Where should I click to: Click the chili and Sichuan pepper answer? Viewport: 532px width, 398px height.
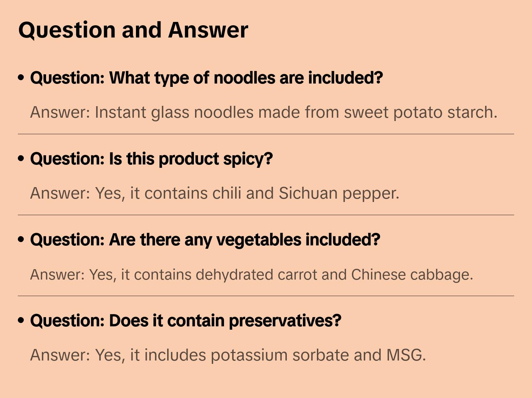point(214,193)
